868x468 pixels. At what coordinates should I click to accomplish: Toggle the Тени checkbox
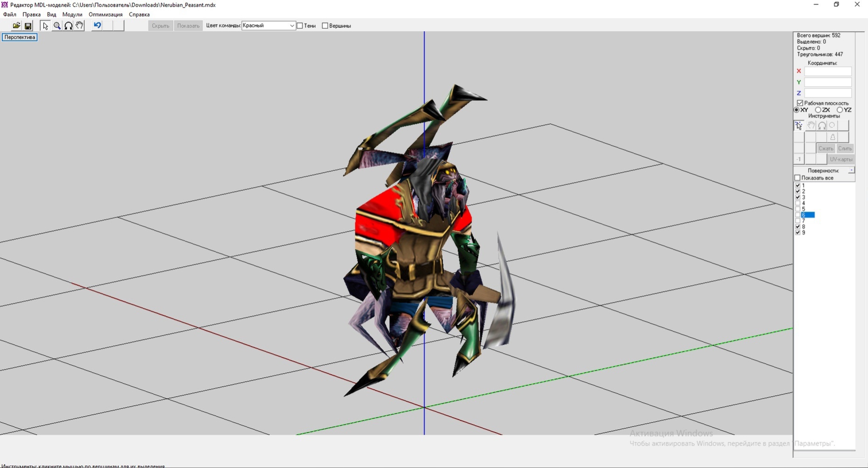coord(300,26)
